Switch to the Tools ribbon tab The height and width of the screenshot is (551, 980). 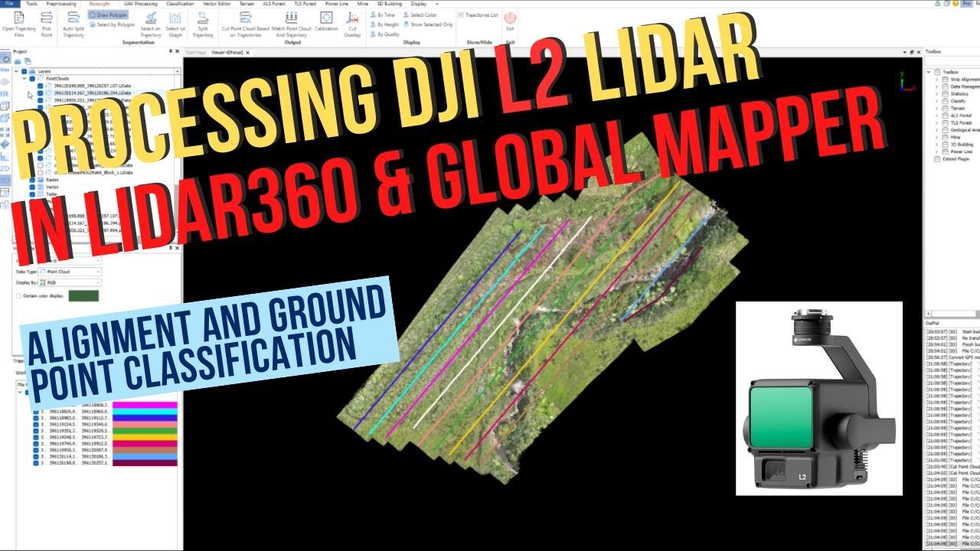(31, 4)
